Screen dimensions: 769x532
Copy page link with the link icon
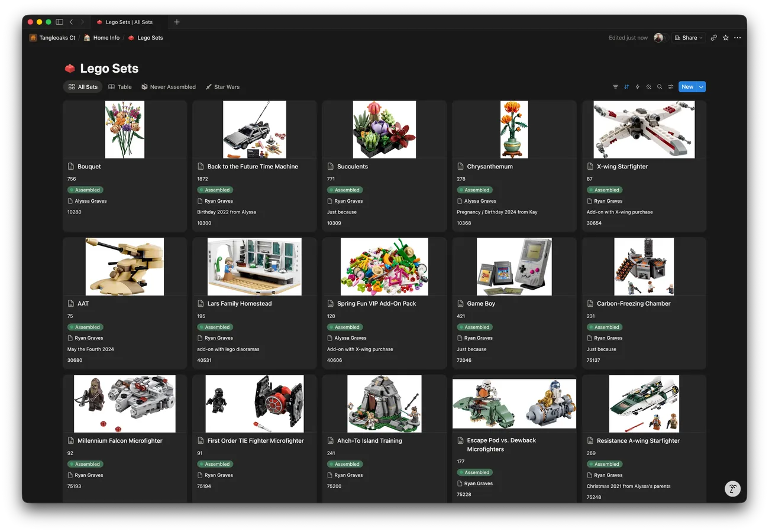point(714,38)
